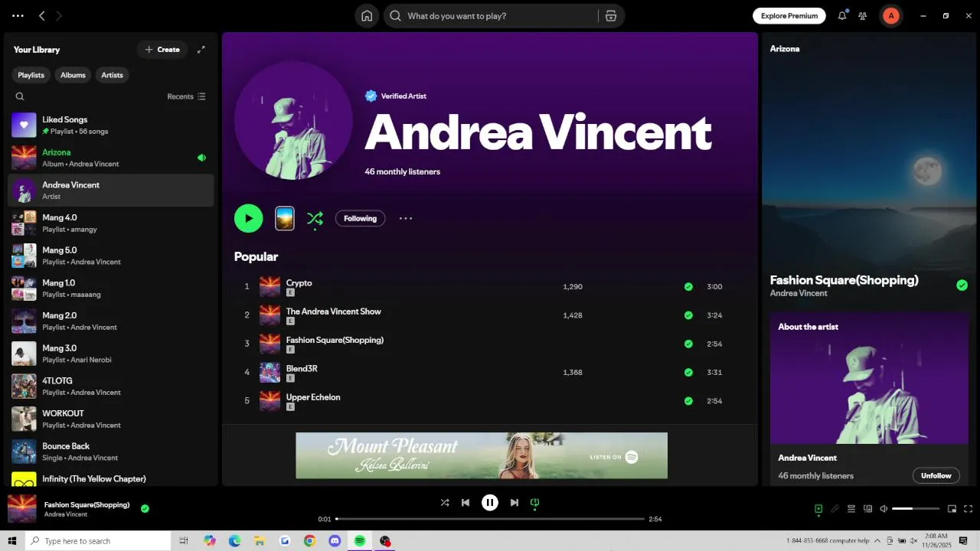Screen dimensions: 980x551
Task: Open Arizona album in library
Action: 111,158
